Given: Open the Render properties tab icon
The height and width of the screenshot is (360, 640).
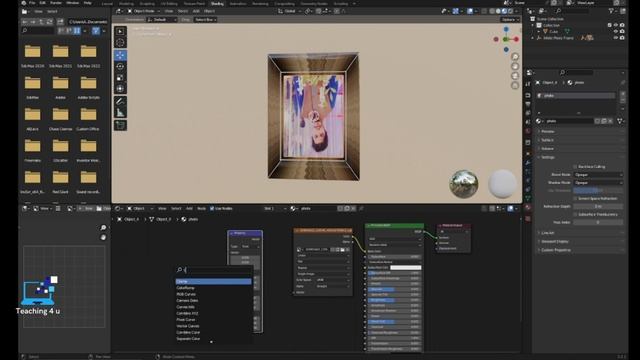Looking at the screenshot, I should [x=528, y=95].
